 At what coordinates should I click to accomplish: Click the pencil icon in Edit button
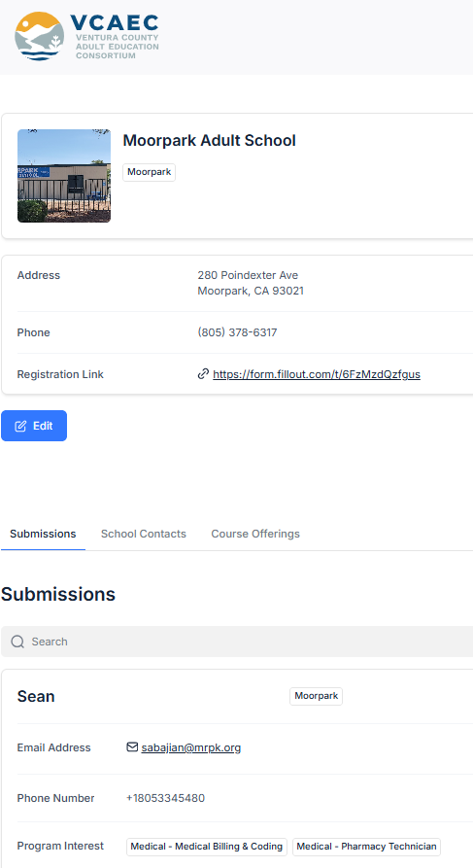(20, 426)
